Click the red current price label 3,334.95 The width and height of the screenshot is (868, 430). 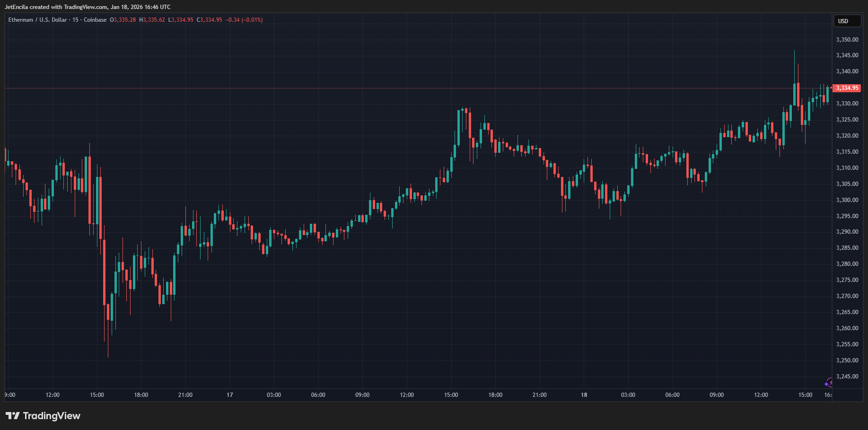(847, 88)
